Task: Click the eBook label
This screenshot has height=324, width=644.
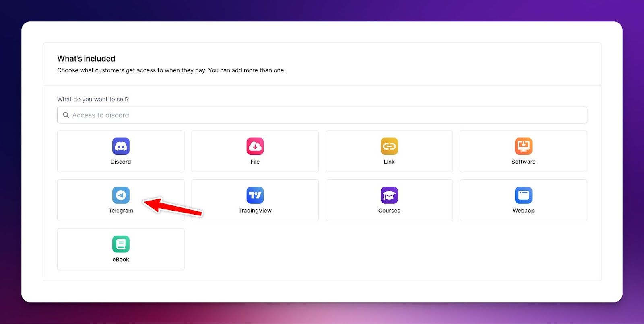Action: 121,260
